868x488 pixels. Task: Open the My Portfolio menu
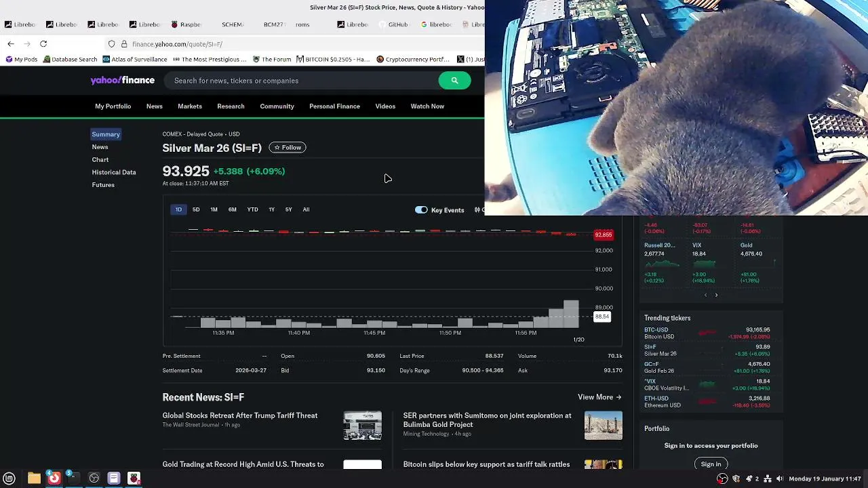[113, 106]
